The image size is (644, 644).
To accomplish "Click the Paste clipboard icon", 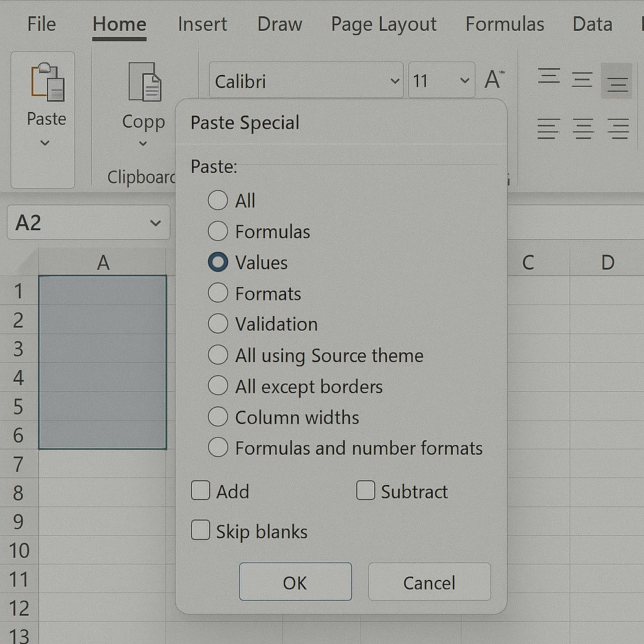I will point(47,82).
